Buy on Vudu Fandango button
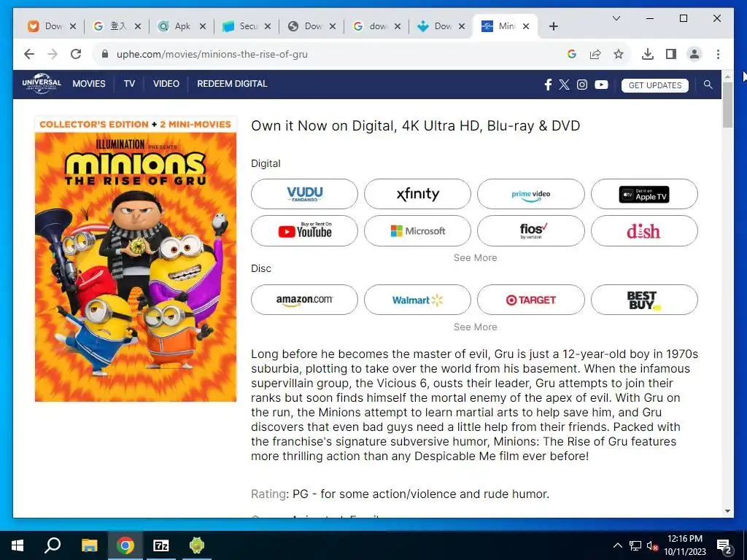This screenshot has width=747, height=560. (304, 194)
